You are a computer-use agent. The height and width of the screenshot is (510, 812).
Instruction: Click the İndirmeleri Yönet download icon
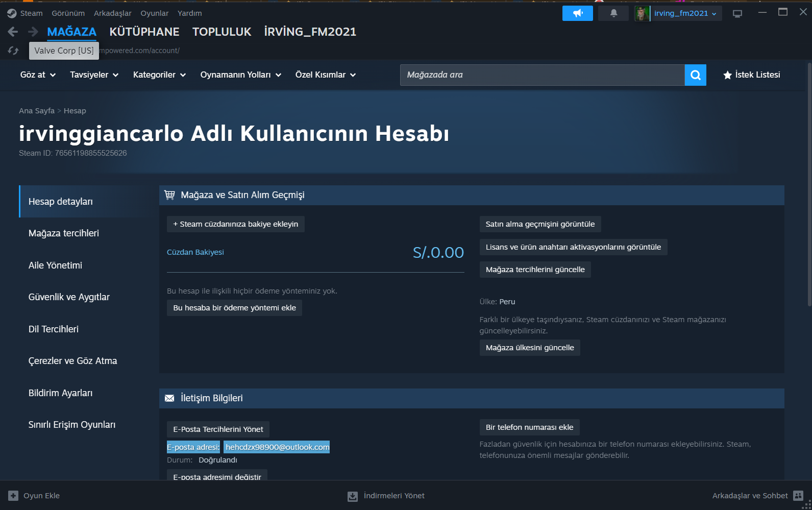pos(353,496)
